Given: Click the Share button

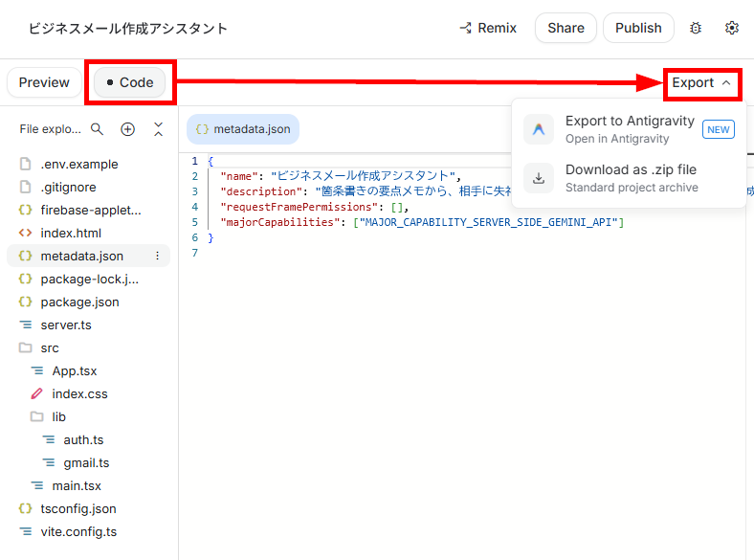Looking at the screenshot, I should pos(566,28).
